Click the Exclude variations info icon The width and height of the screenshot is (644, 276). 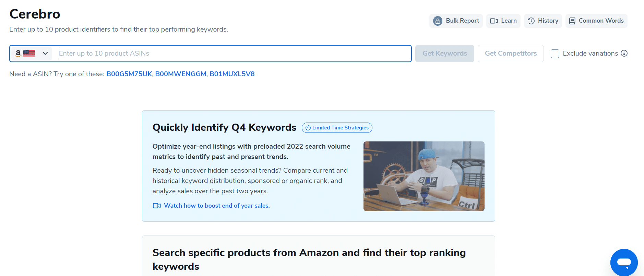coord(624,53)
